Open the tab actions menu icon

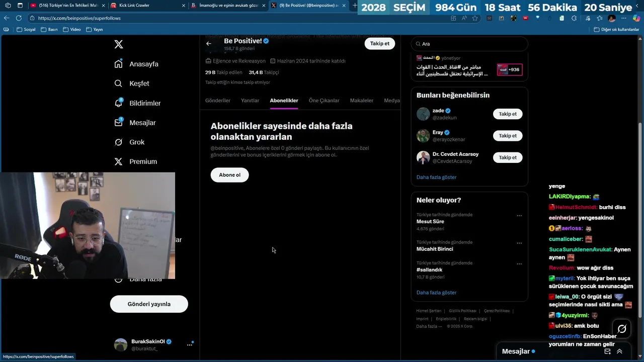20,6
